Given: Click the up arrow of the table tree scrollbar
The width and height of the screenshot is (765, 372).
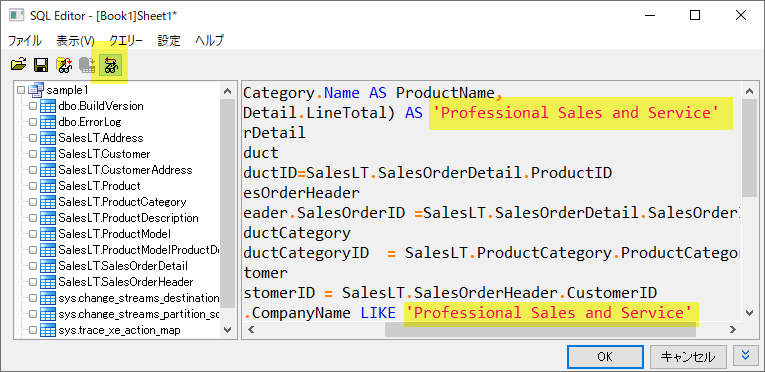Looking at the screenshot, I should pos(227,90).
